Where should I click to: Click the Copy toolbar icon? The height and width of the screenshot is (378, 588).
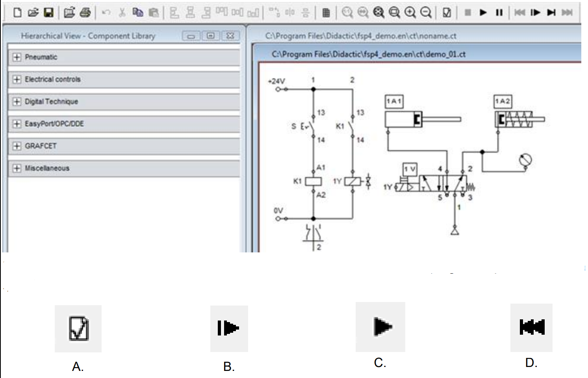click(x=137, y=13)
